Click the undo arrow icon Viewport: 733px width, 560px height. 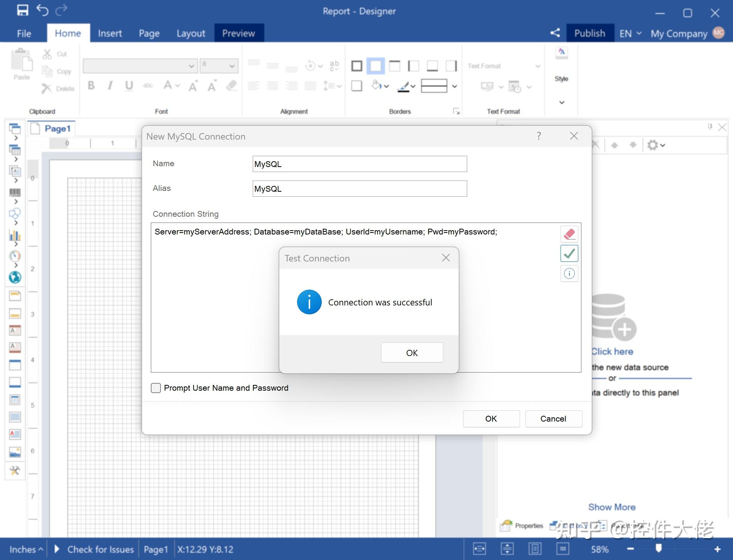click(42, 10)
